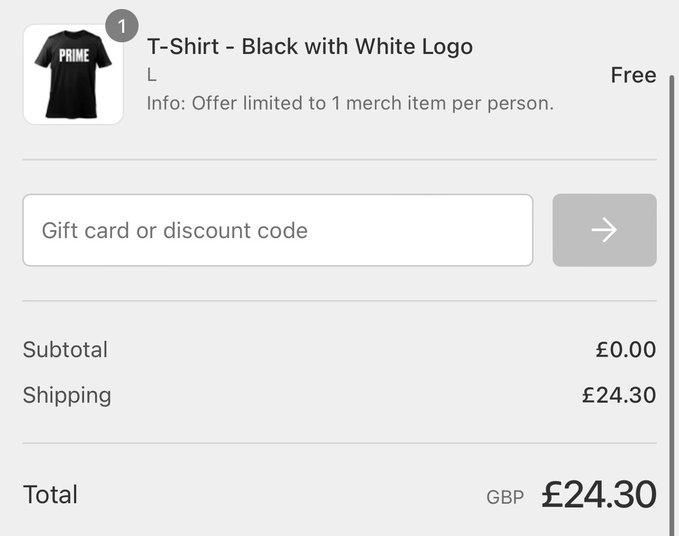Select the £24.30 shipping cost
This screenshot has width=679, height=536.
pyautogui.click(x=619, y=395)
